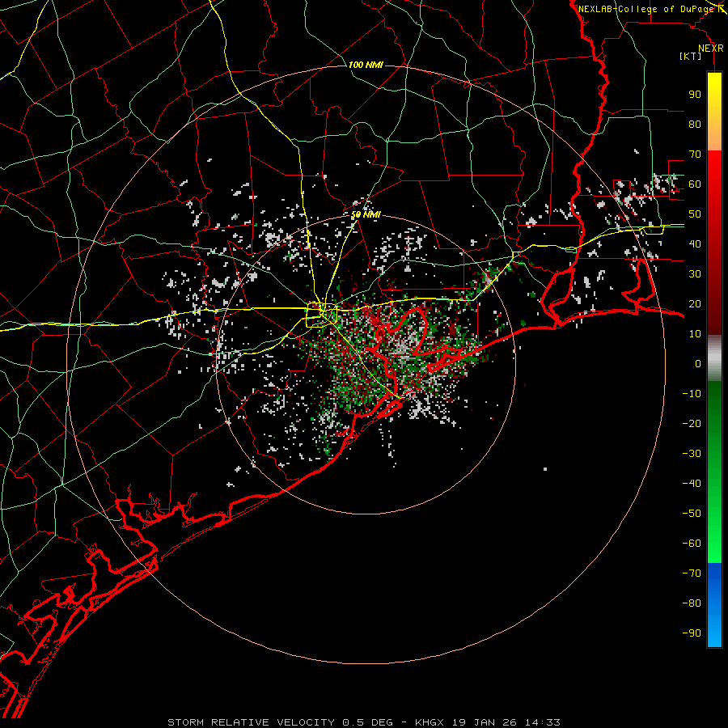Screen dimensions: 728x728
Task: Click the 80 value on the velocity scale
Action: [695, 124]
